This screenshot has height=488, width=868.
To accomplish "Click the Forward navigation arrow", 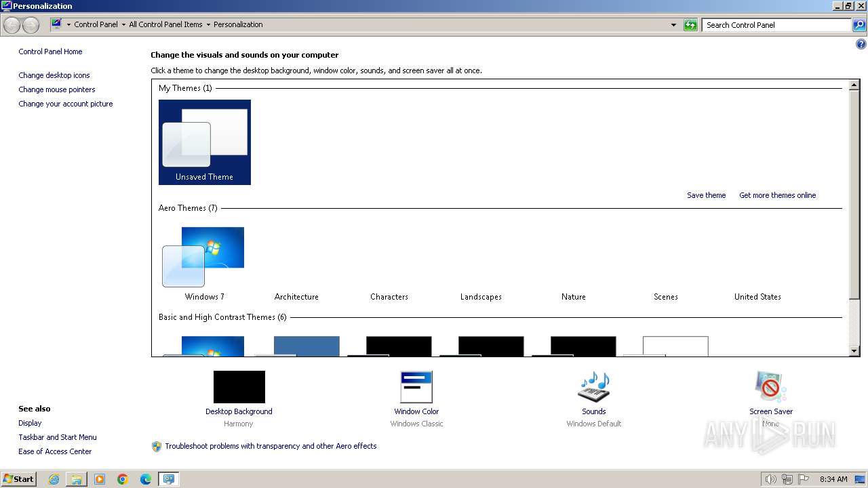I will pos(31,25).
